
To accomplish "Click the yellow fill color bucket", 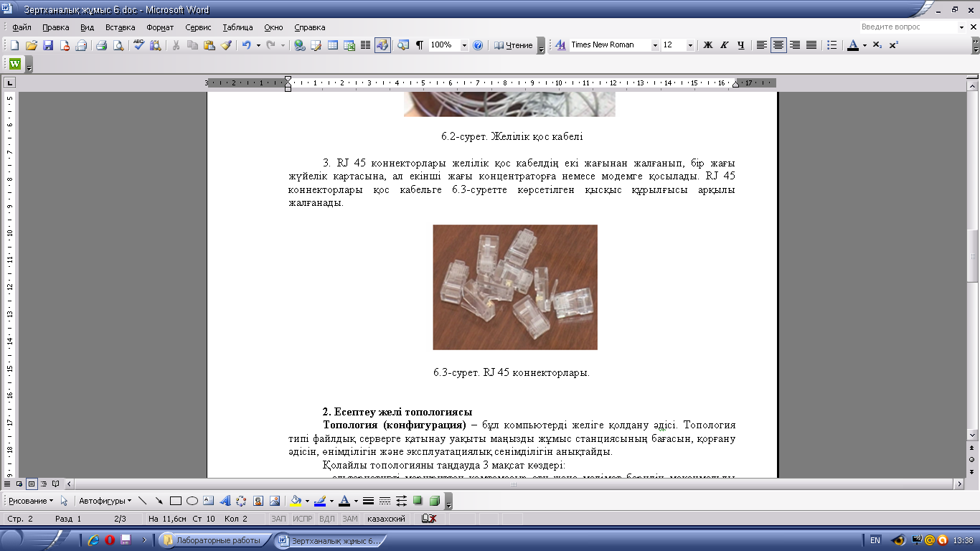I will (x=296, y=501).
